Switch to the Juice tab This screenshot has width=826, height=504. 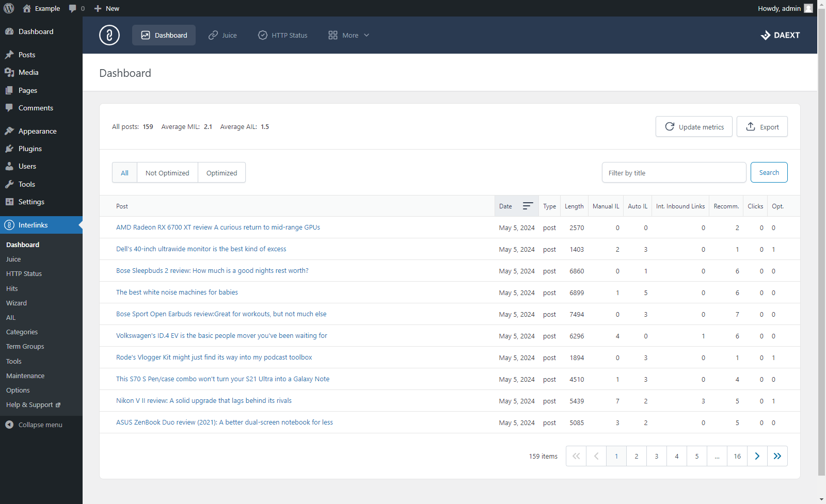223,35
